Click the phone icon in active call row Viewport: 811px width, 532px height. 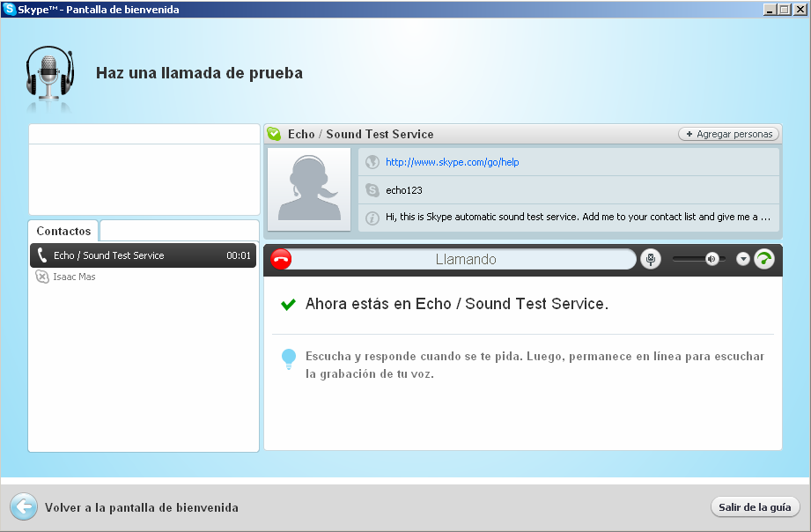[42, 255]
